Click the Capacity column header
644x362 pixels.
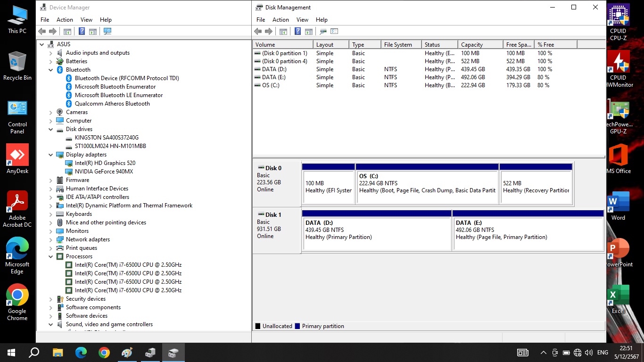click(x=480, y=45)
